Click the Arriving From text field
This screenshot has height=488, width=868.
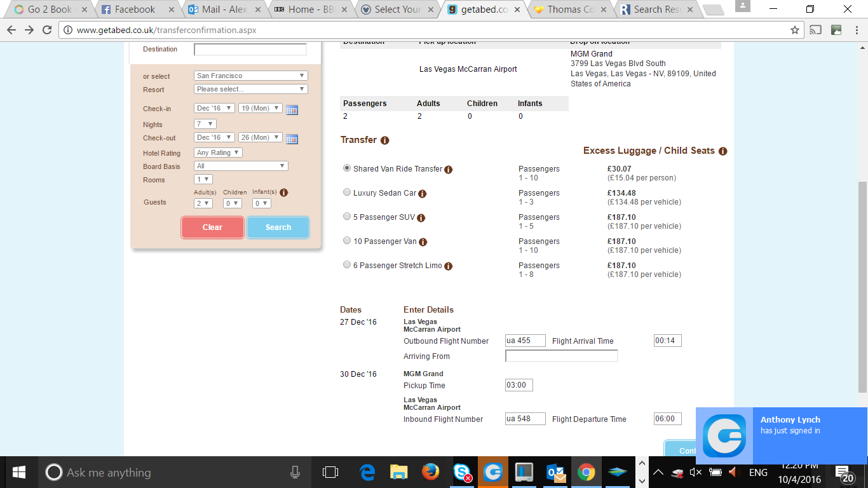(562, 356)
